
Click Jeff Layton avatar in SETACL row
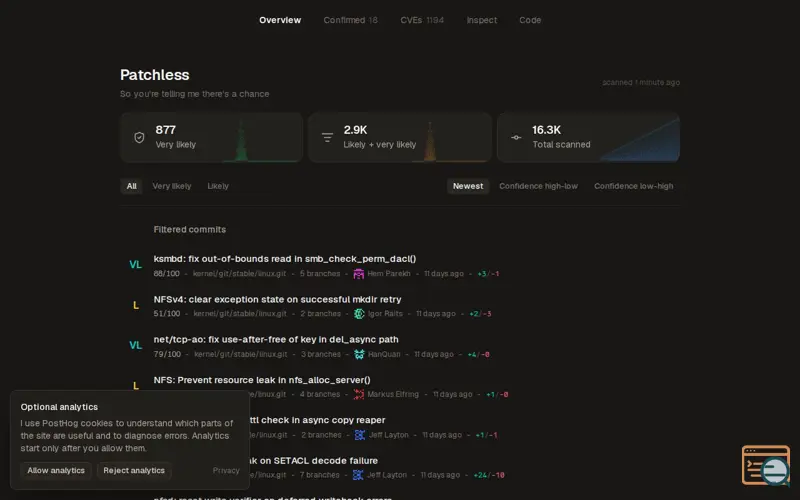(358, 475)
